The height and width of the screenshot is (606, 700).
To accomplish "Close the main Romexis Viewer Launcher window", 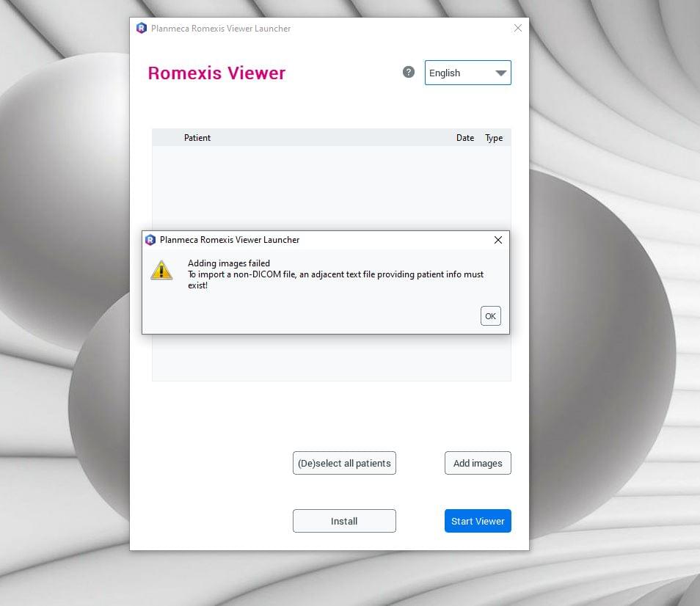I will pyautogui.click(x=518, y=29).
